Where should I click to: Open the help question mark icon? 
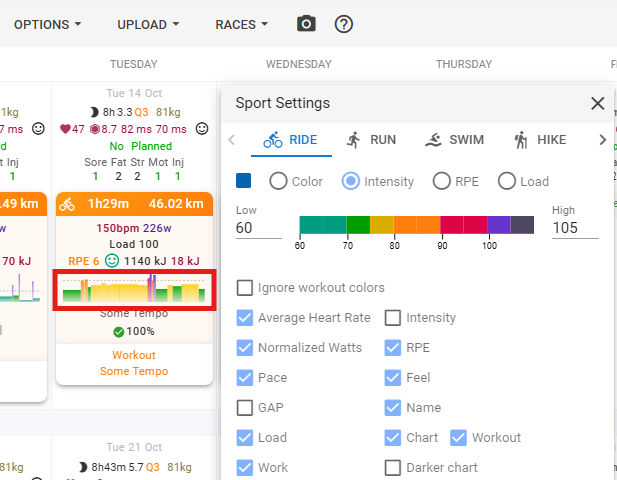[x=344, y=24]
